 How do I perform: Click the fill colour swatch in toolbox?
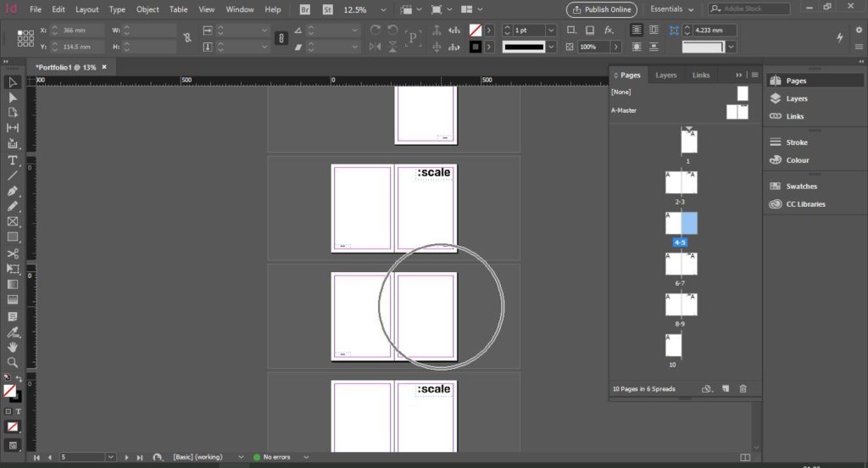9,390
